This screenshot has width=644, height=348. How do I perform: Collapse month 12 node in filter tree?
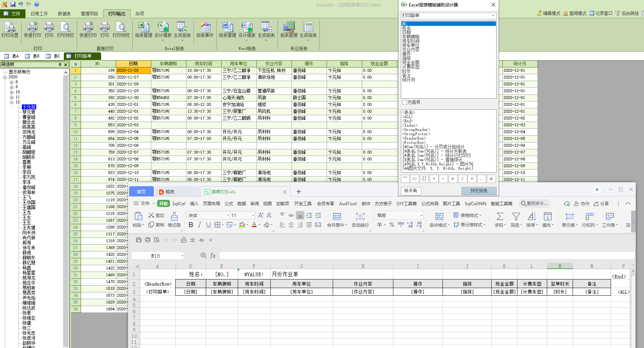tap(11, 102)
